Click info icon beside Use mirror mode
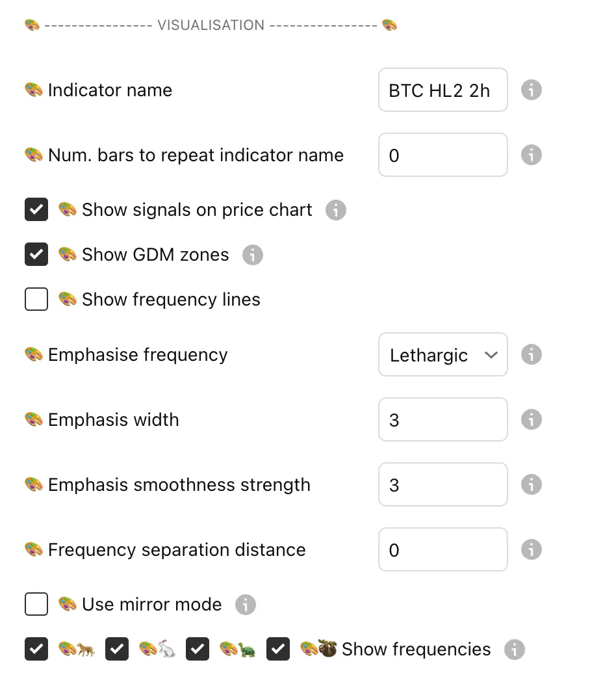The height and width of the screenshot is (684, 616). 245,605
